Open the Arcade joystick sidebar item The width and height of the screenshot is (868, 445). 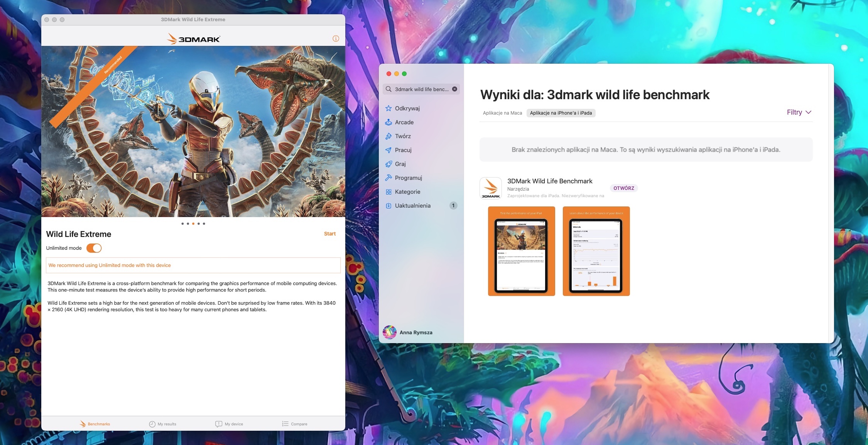pos(388,122)
